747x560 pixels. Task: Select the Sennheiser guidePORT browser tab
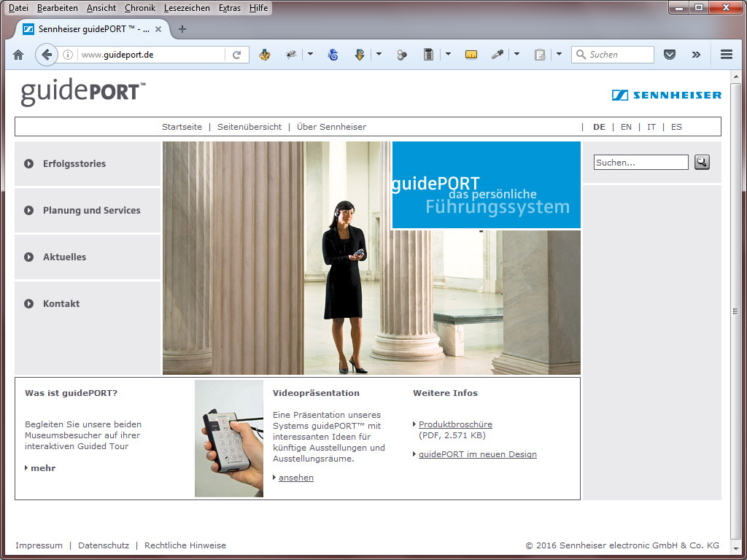[x=93, y=29]
